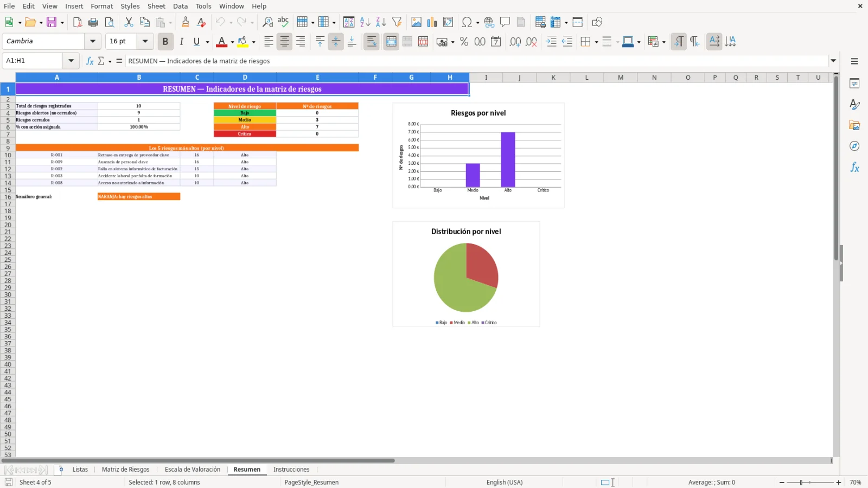868x488 pixels.
Task: Click the zoom out minus button
Action: (x=782, y=483)
